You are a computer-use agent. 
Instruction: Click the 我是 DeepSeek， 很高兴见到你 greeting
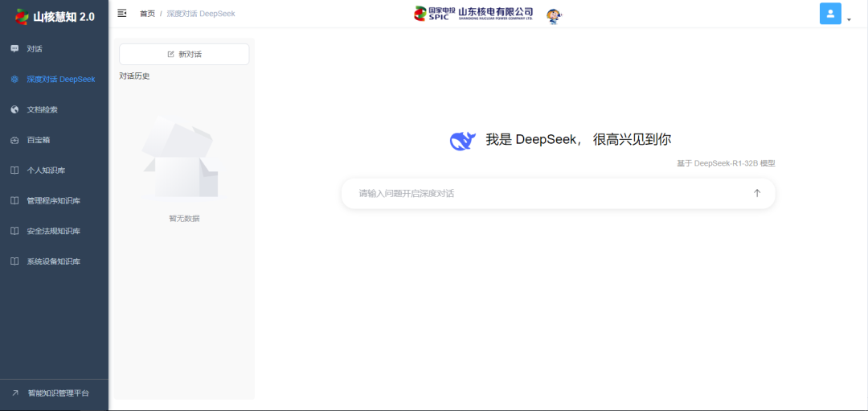point(579,140)
